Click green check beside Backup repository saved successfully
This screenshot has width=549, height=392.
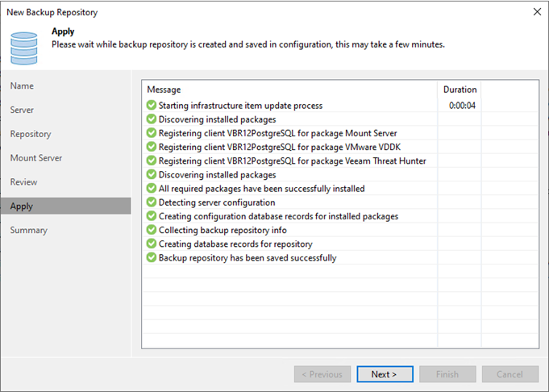click(152, 257)
